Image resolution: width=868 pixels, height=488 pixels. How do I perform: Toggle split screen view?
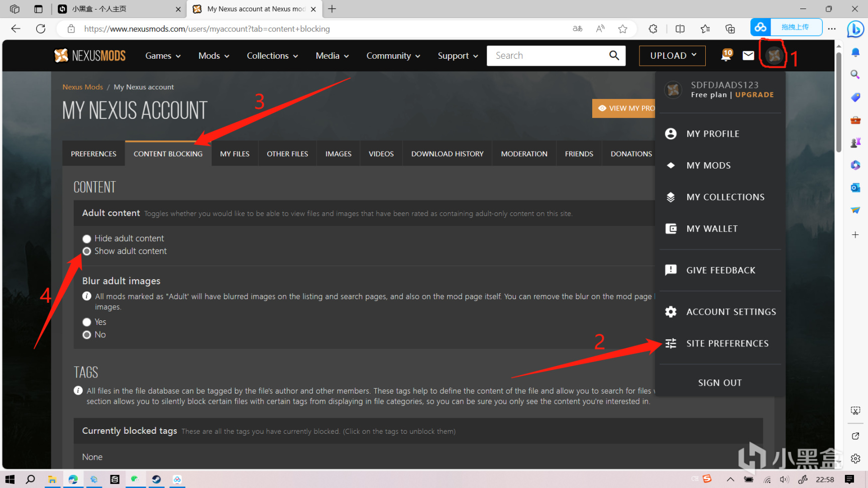point(680,29)
